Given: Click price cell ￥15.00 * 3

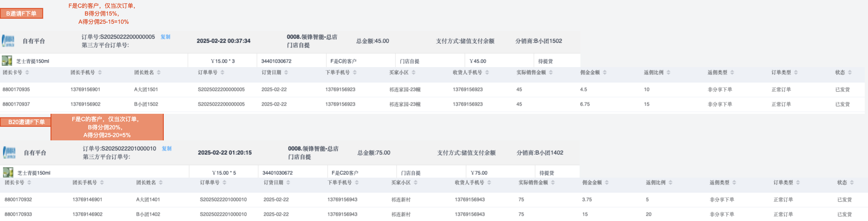Looking at the screenshot, I should 223,61.
